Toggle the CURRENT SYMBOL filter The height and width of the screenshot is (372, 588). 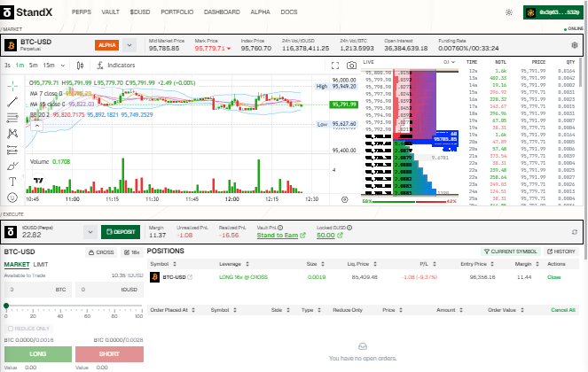click(x=510, y=252)
